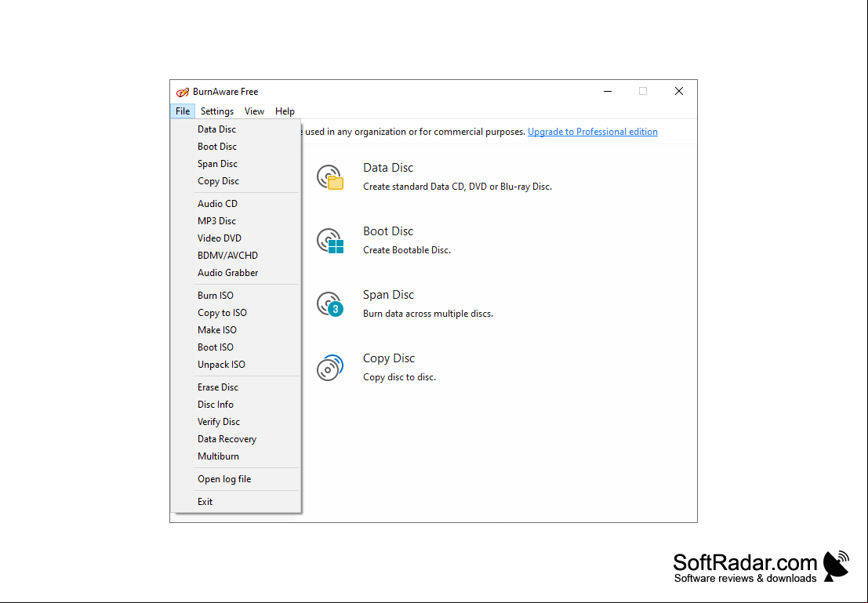Choose Audio CD menu entry
The image size is (868, 603).
(236, 204)
